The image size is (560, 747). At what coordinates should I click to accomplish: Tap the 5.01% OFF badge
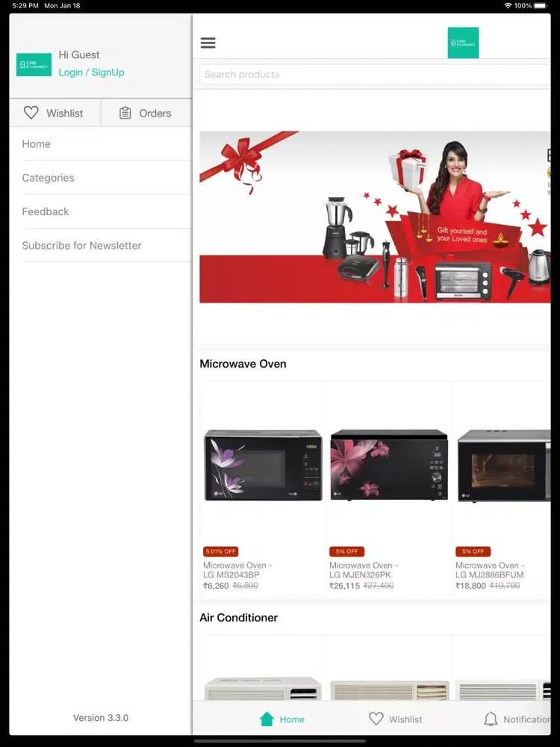tap(220, 551)
